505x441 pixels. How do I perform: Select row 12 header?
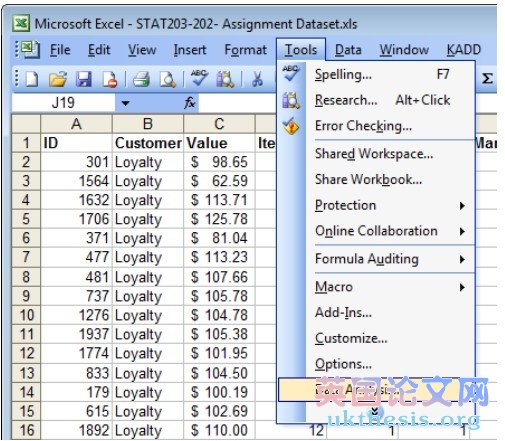pyautogui.click(x=26, y=353)
